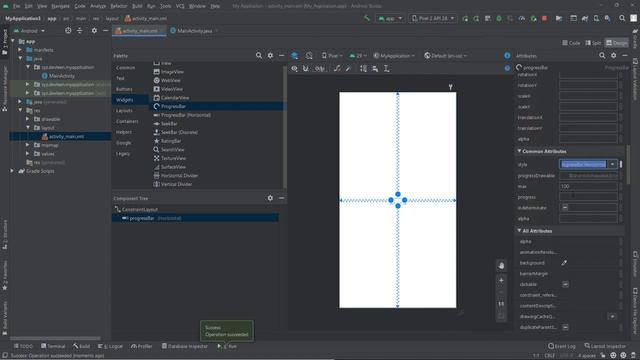Click the Autoconnect magnet icon
The image size is (640, 360).
pyautogui.click(x=306, y=69)
